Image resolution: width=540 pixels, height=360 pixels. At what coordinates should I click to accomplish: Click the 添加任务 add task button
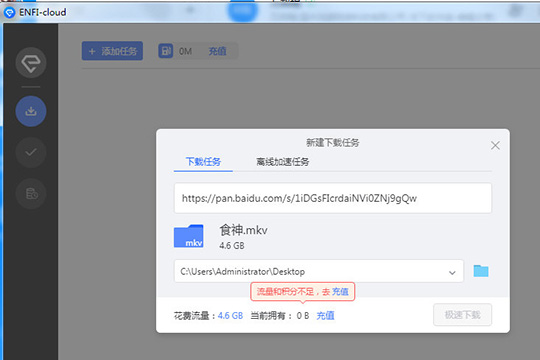pos(112,51)
